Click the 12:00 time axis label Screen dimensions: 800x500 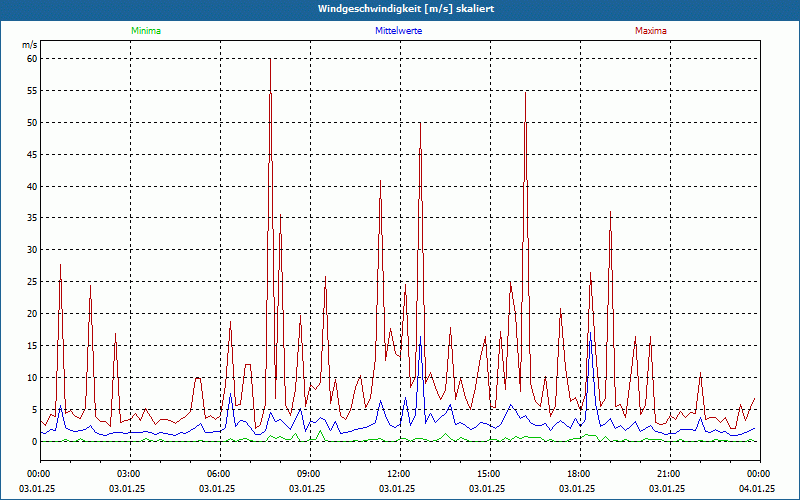[400, 474]
